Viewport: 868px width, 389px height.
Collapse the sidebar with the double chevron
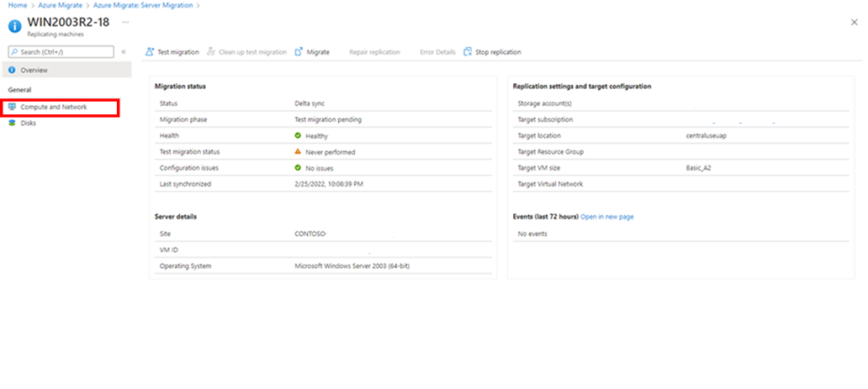124,52
